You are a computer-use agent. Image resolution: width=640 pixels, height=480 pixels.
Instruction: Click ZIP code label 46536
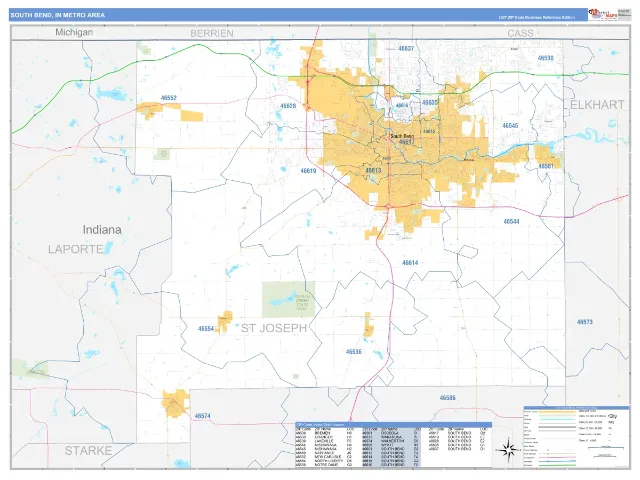pyautogui.click(x=353, y=351)
